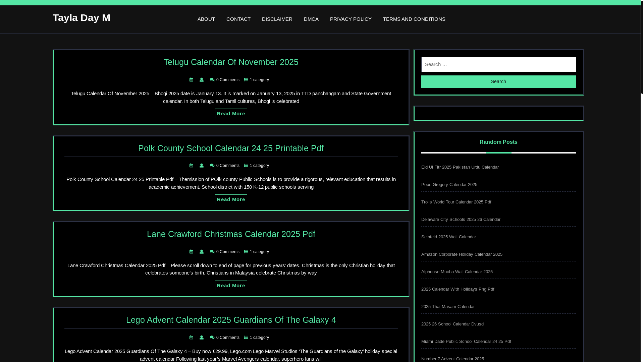Click the author icon under Telugu Calendar post
The image size is (644, 362).
tap(202, 80)
